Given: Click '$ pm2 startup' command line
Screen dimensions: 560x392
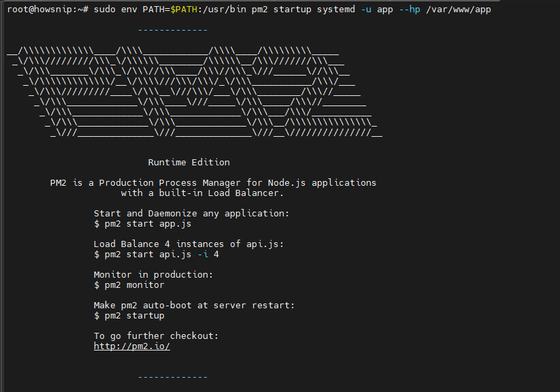Looking at the screenshot, I should coord(129,316).
